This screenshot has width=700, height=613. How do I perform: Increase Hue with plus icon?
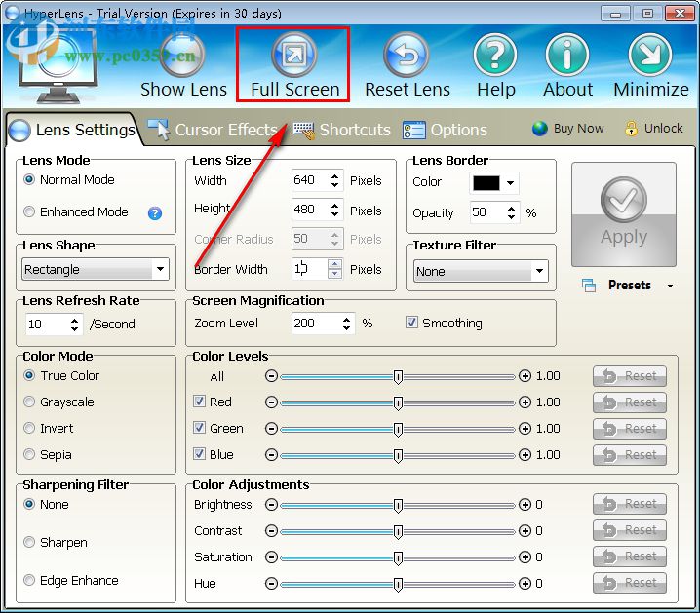click(x=525, y=584)
